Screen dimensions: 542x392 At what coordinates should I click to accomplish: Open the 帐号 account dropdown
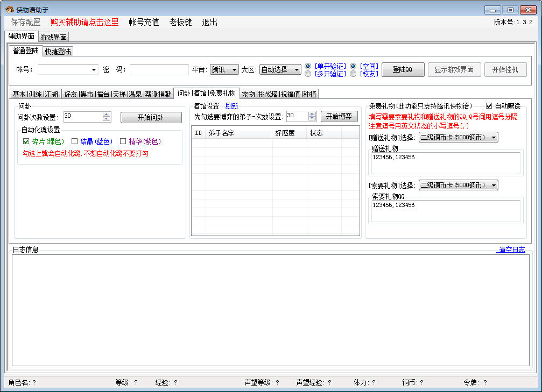[95, 69]
